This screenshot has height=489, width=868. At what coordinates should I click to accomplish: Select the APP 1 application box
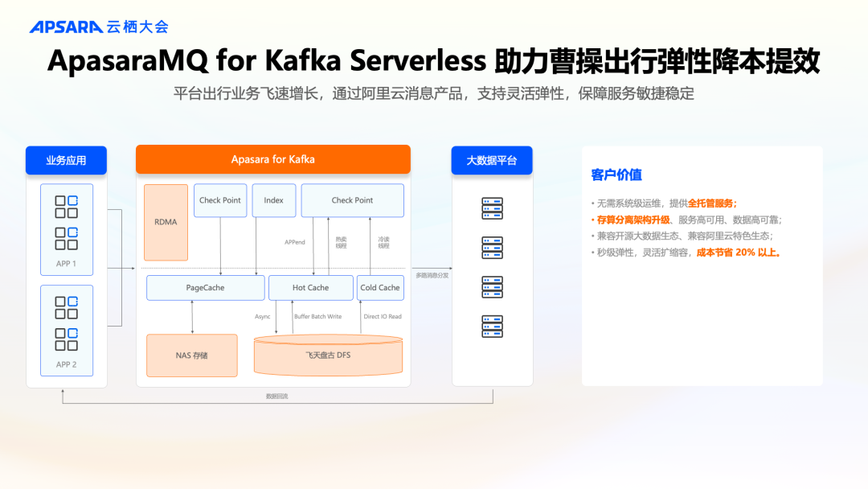pos(67,229)
